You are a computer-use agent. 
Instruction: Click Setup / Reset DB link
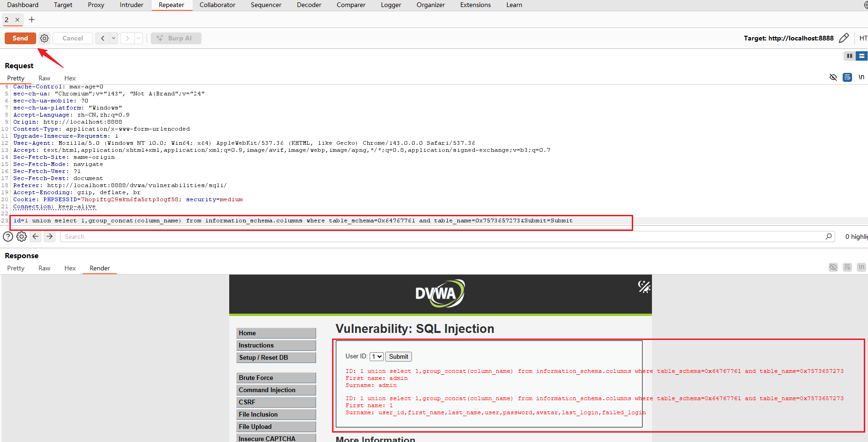276,357
